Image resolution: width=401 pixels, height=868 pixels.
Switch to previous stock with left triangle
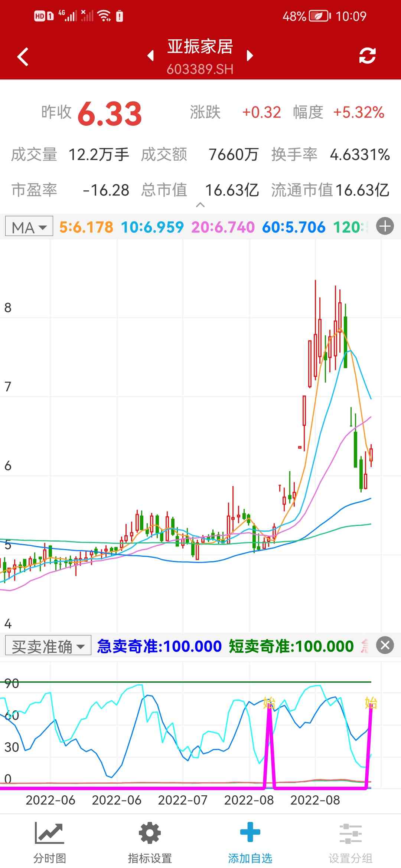click(x=150, y=56)
